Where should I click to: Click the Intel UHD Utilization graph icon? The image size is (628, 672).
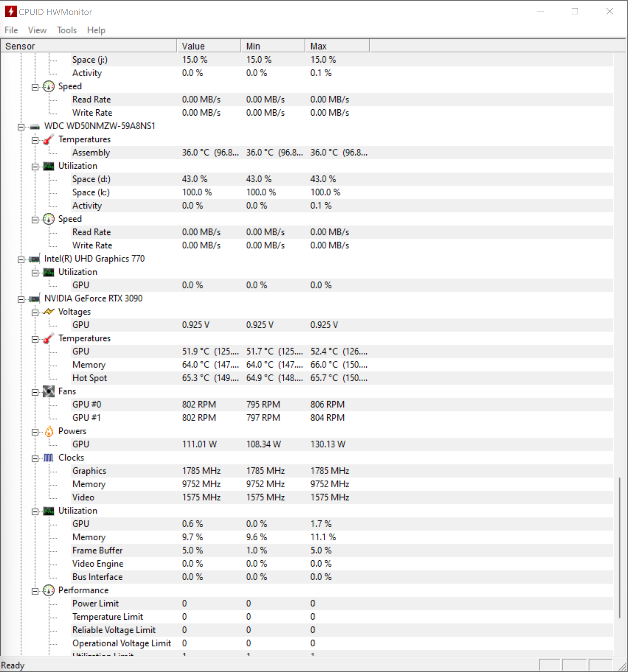[x=49, y=272]
